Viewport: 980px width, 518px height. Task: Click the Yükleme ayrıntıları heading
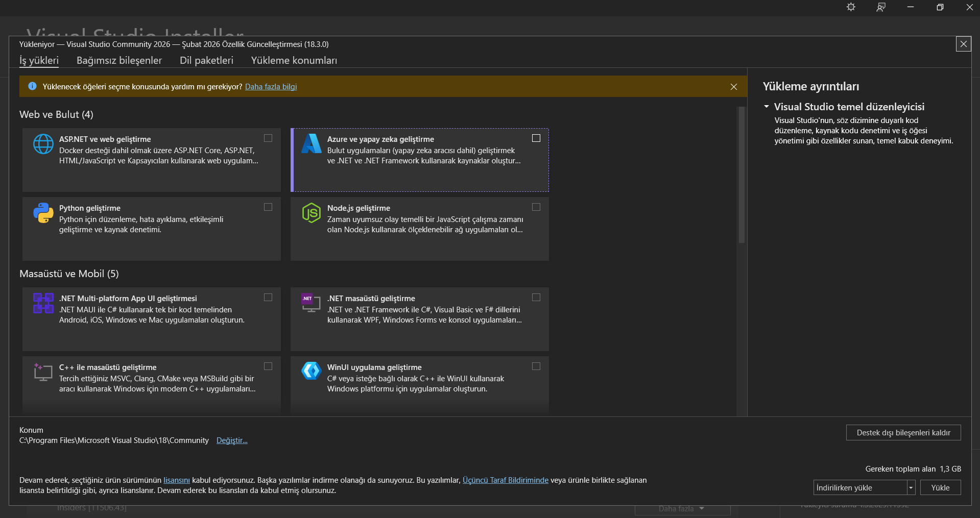pos(811,87)
